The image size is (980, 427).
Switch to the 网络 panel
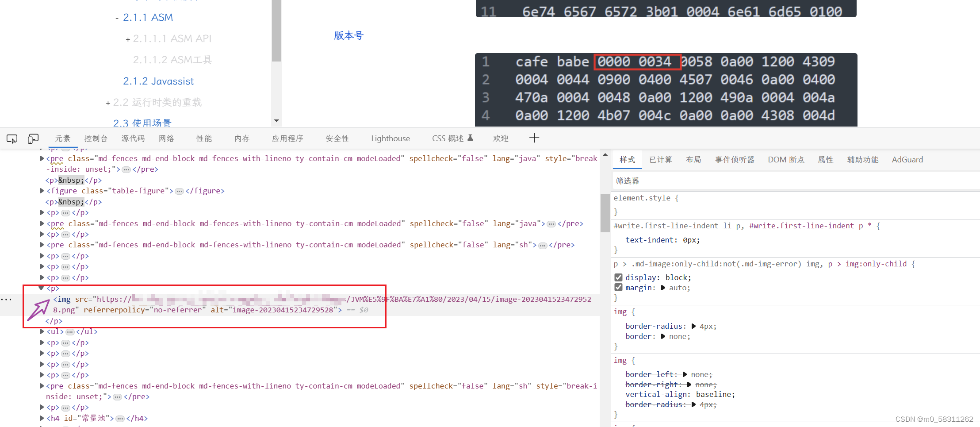(166, 138)
